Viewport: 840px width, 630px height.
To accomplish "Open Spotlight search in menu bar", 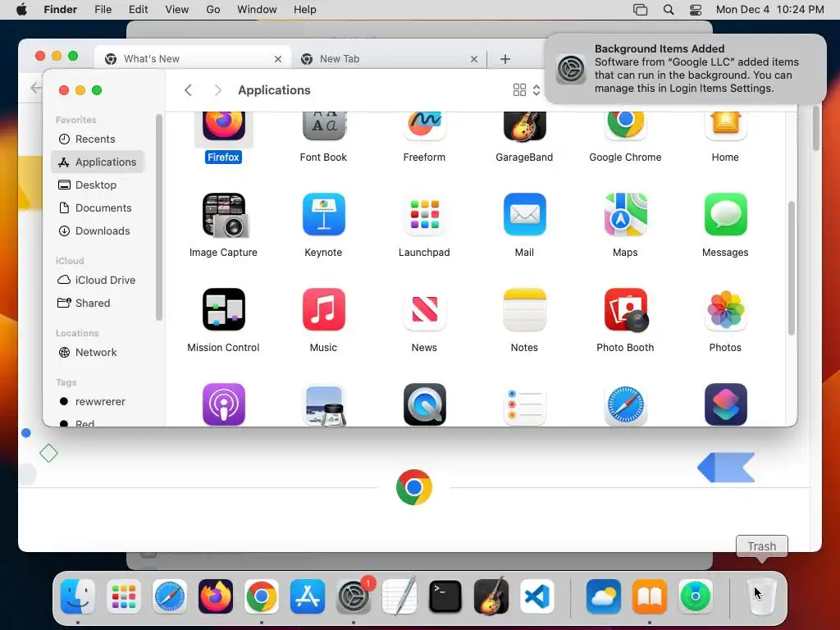I will coord(669,10).
